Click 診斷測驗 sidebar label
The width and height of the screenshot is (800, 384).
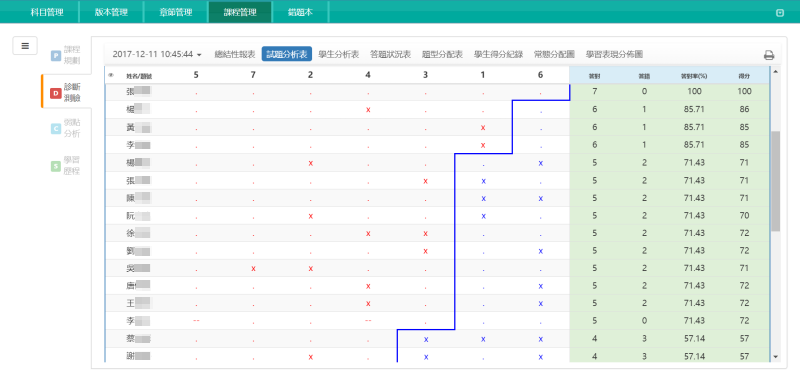[x=72, y=93]
